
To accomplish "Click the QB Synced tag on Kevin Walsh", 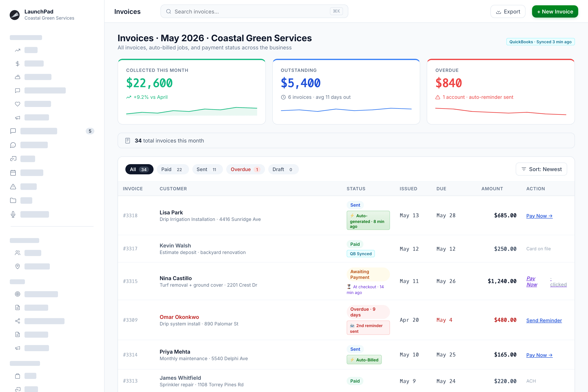I will tap(361, 254).
